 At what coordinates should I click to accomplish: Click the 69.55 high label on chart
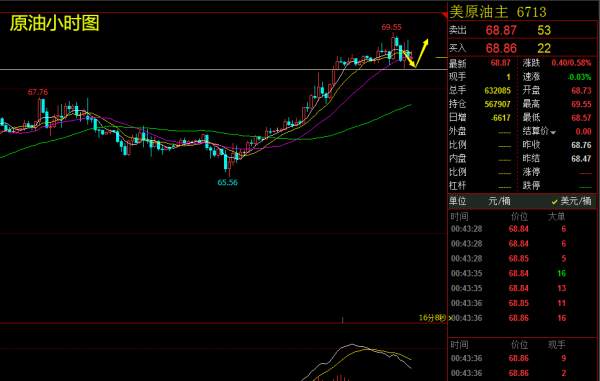tap(391, 27)
